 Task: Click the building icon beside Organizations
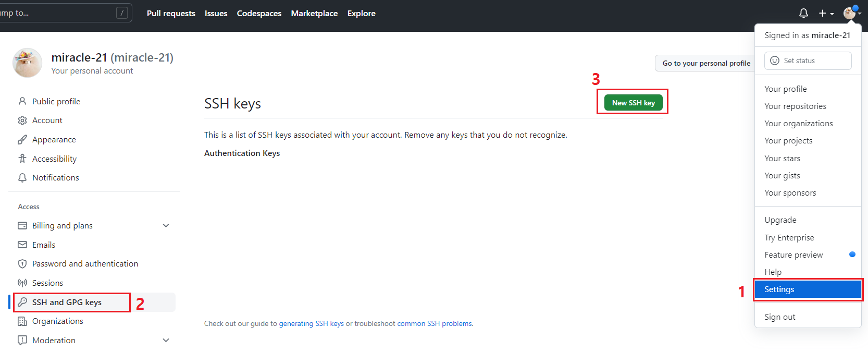click(22, 321)
